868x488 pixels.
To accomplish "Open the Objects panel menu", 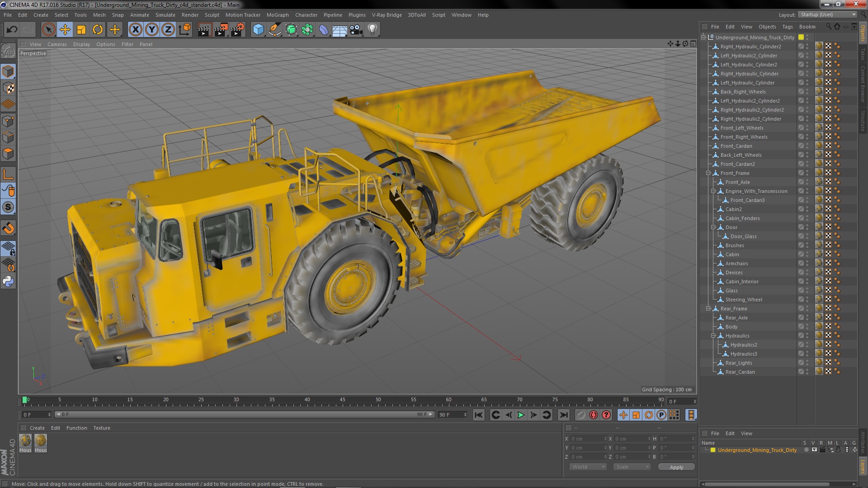I will [766, 26].
